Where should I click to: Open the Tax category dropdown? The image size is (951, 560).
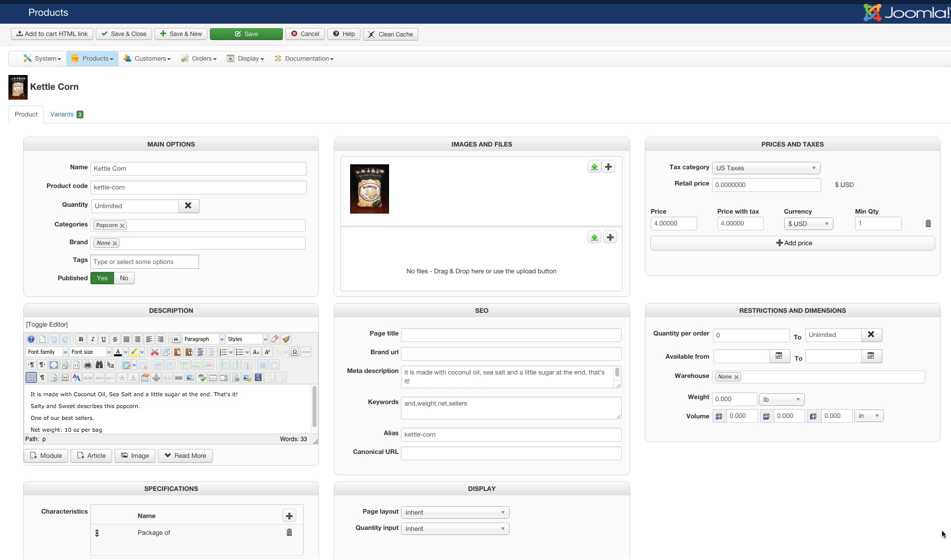tap(765, 168)
